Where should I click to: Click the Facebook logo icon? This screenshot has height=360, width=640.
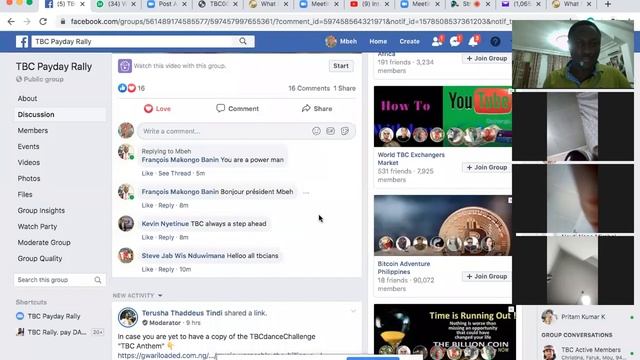pos(22,41)
